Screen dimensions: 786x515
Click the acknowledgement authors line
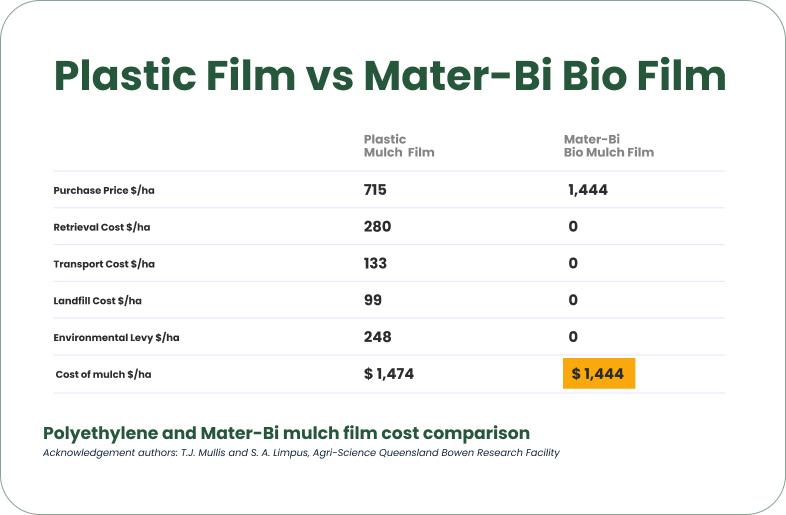300,453
